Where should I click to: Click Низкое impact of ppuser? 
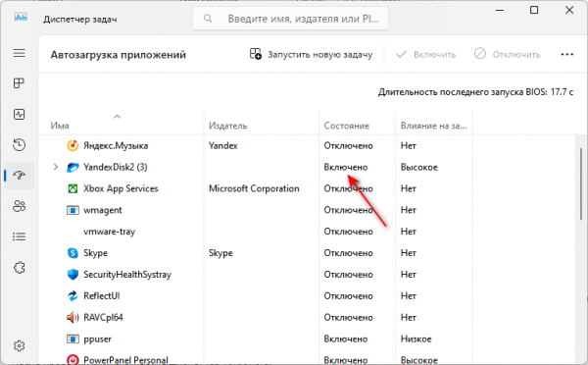pos(416,339)
